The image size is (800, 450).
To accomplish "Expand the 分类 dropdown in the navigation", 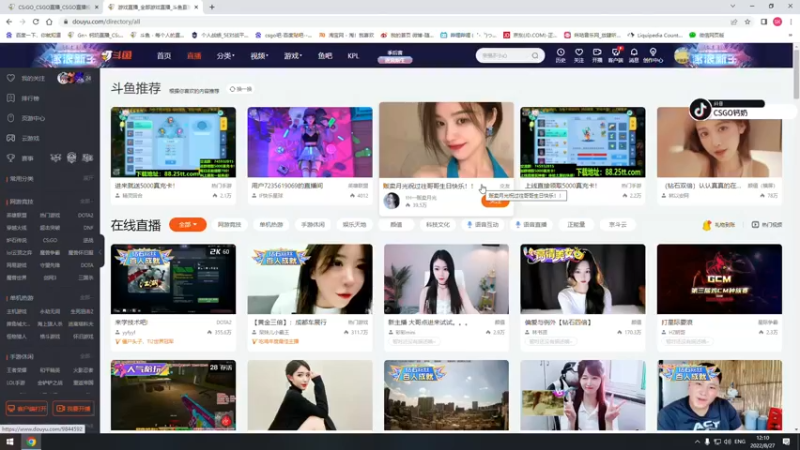I will click(x=225, y=56).
